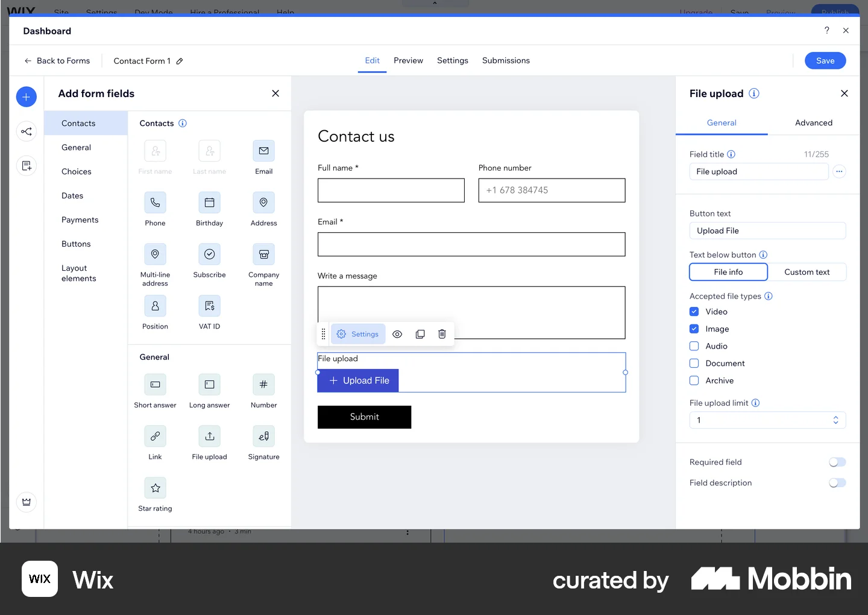
Task: Add a Number field icon
Action: pos(263,385)
